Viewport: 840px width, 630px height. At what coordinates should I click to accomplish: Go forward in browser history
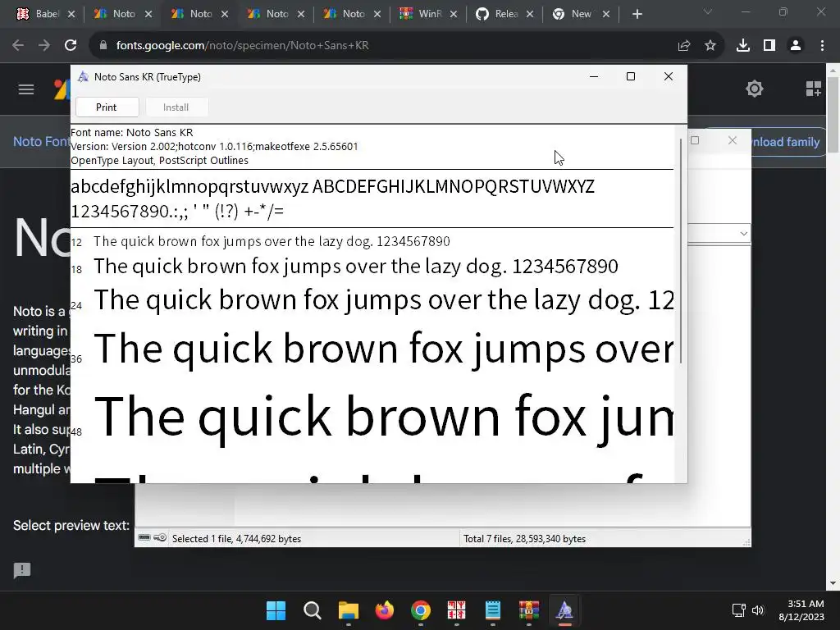tap(44, 46)
